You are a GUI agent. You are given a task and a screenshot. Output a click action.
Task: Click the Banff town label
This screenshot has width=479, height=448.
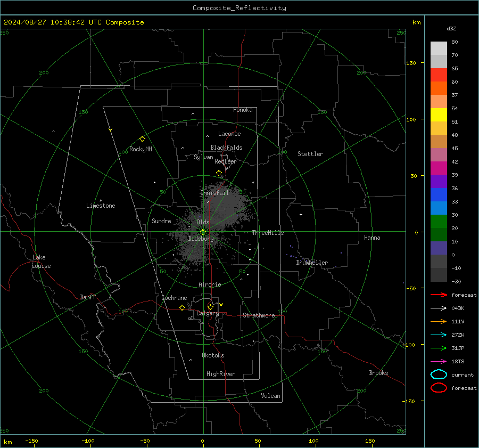click(88, 297)
